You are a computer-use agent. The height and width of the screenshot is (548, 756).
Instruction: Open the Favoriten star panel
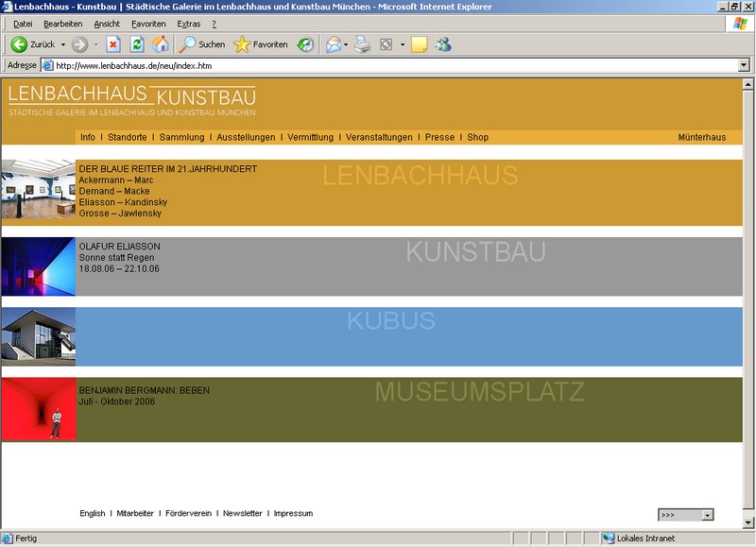pyautogui.click(x=261, y=44)
